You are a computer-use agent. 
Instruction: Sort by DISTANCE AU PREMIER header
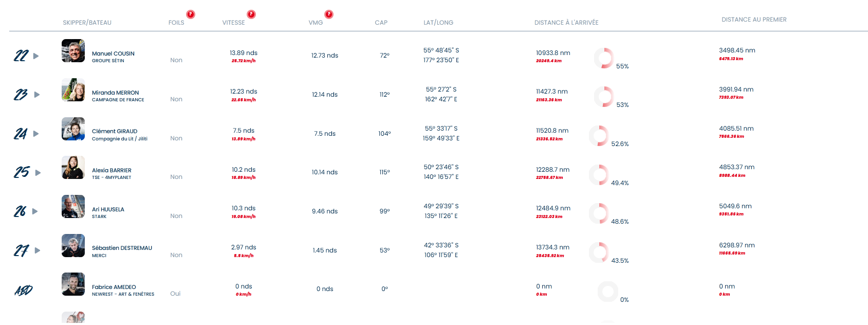754,20
